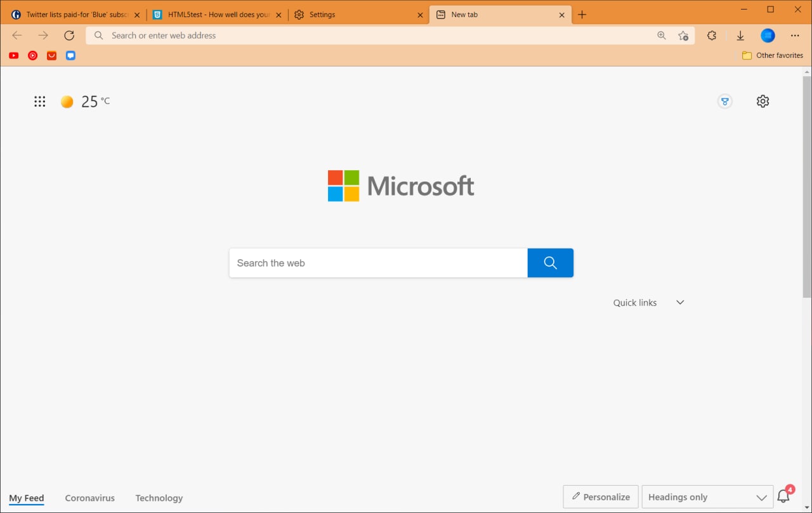
Task: Open the Settings and more ellipsis menu
Action: pos(795,36)
